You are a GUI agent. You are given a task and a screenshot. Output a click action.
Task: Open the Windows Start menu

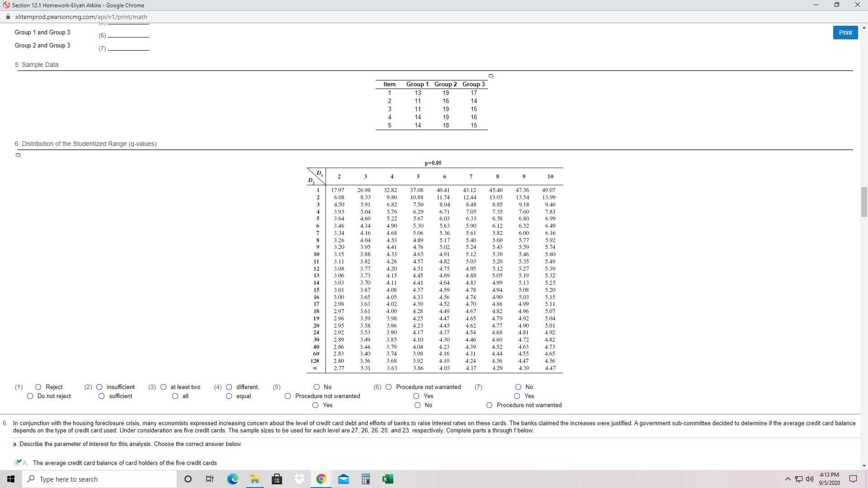click(11, 479)
